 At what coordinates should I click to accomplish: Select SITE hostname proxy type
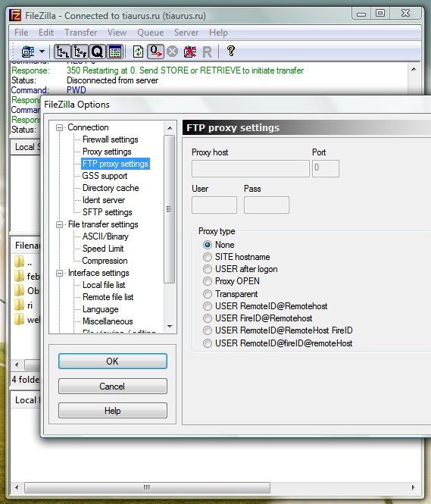[x=208, y=257]
